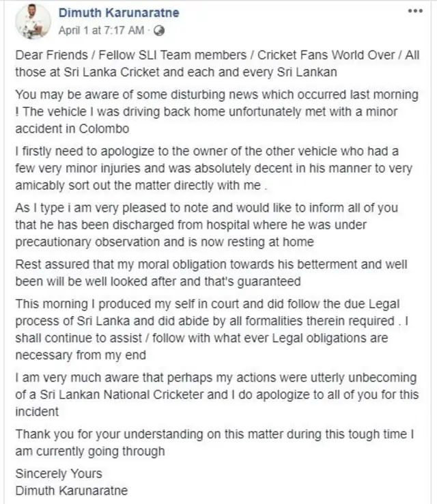Screen dimensions: 437x504
Task: Click the 'Sincerely Yours' closing line
Action: 59,473
